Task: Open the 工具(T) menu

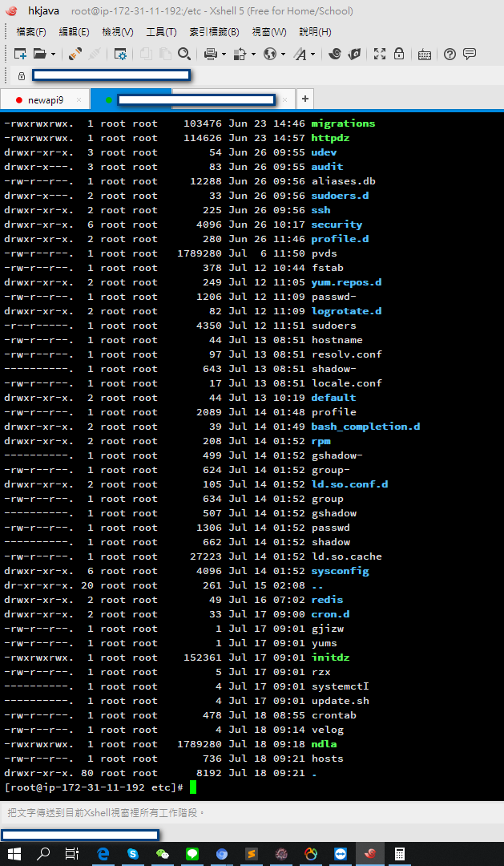Action: point(161,32)
